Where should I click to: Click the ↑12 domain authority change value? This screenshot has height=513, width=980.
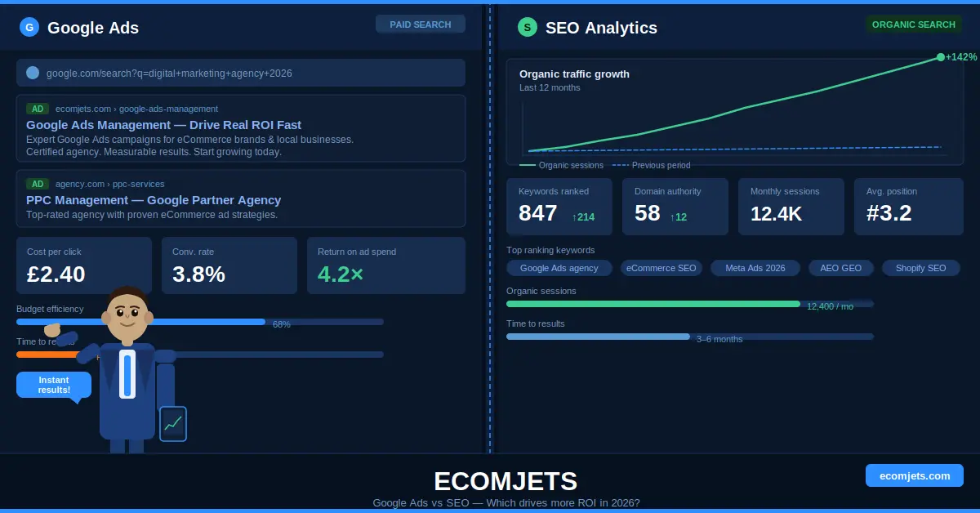click(678, 216)
